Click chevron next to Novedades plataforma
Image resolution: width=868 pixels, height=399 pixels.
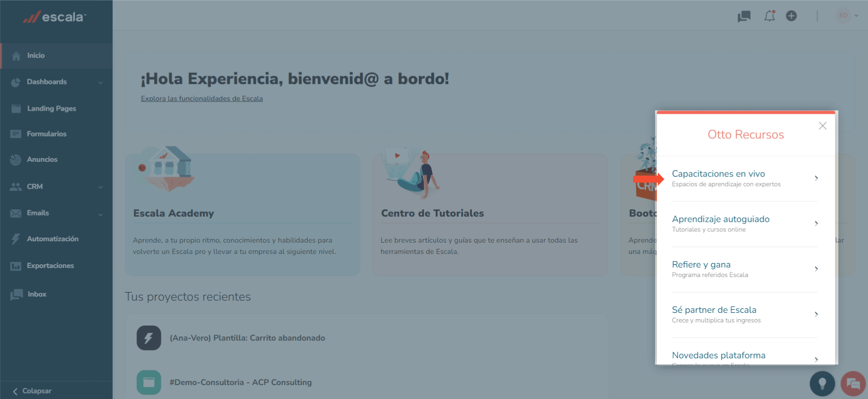pos(816,360)
